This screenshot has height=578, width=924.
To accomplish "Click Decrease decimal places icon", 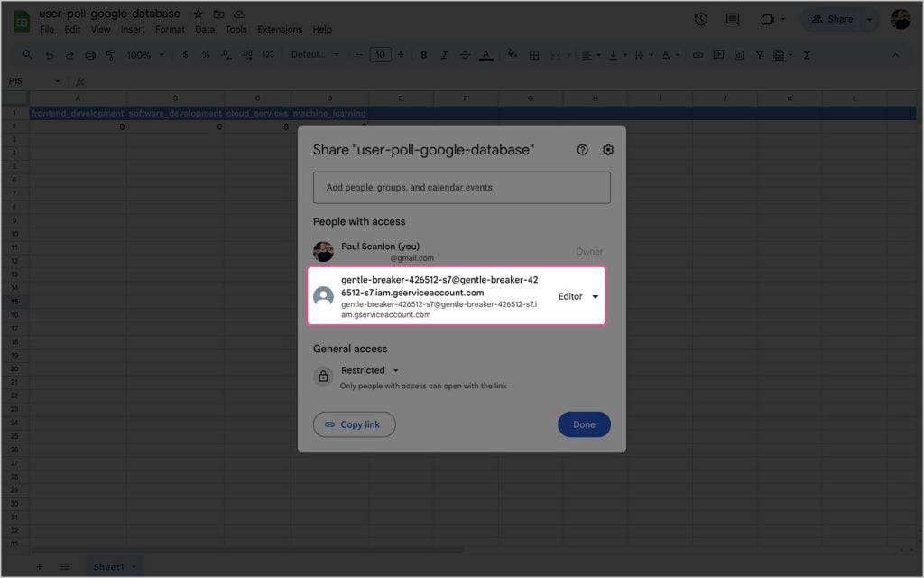I will [x=226, y=55].
